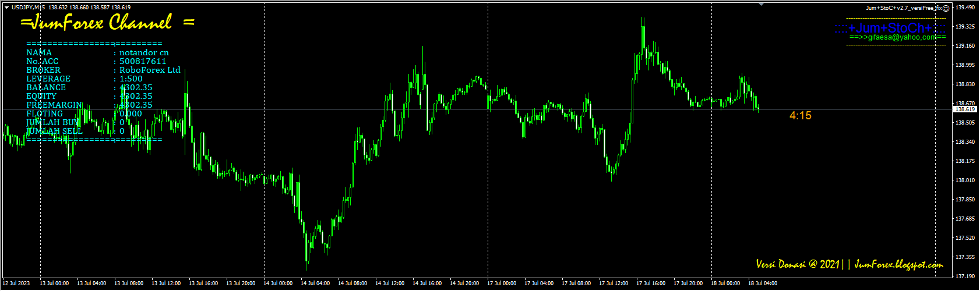Click the FLOTING value 0.000
980x291 pixels.
[131, 113]
